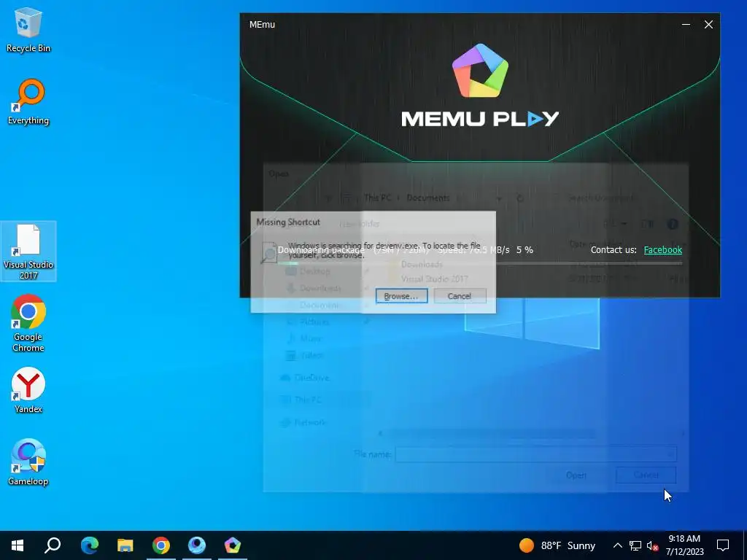Screen dimensions: 747x560
Task: Open the notification center icon
Action: 723,545
